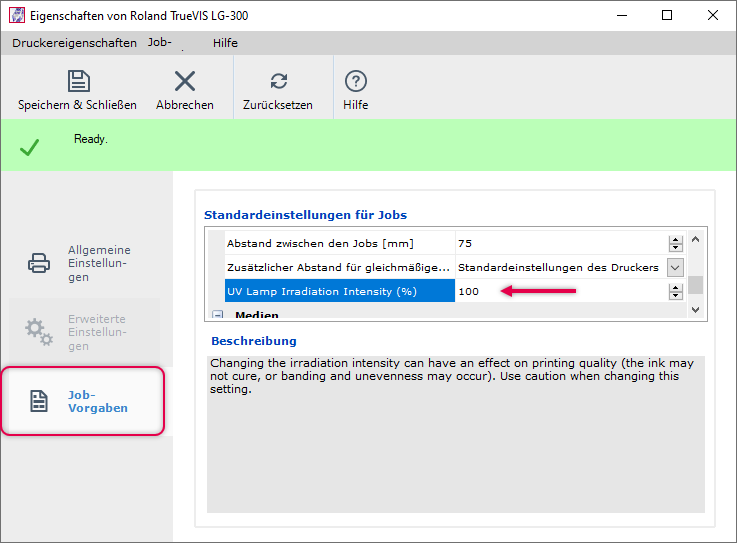Click the Hilfe question mark icon
Viewport: 737px width, 543px height.
(x=356, y=81)
